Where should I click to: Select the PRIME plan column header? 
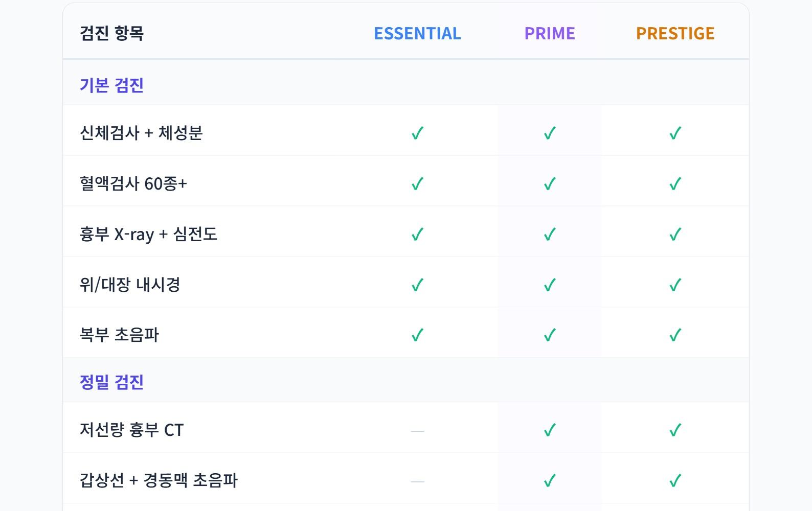[550, 33]
